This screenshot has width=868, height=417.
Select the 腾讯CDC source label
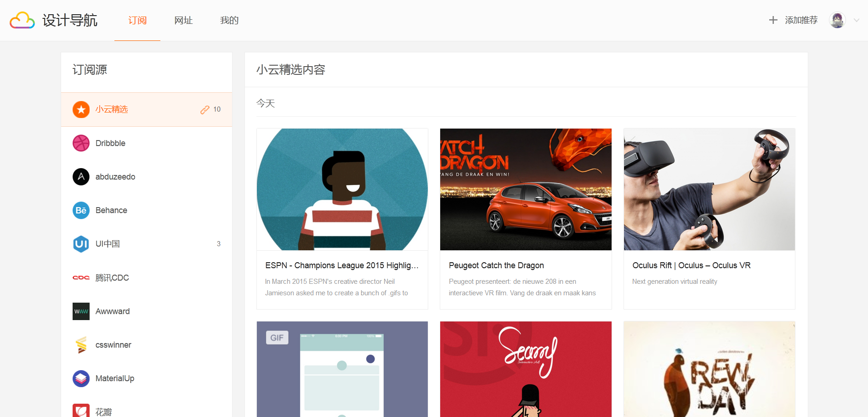pos(112,278)
